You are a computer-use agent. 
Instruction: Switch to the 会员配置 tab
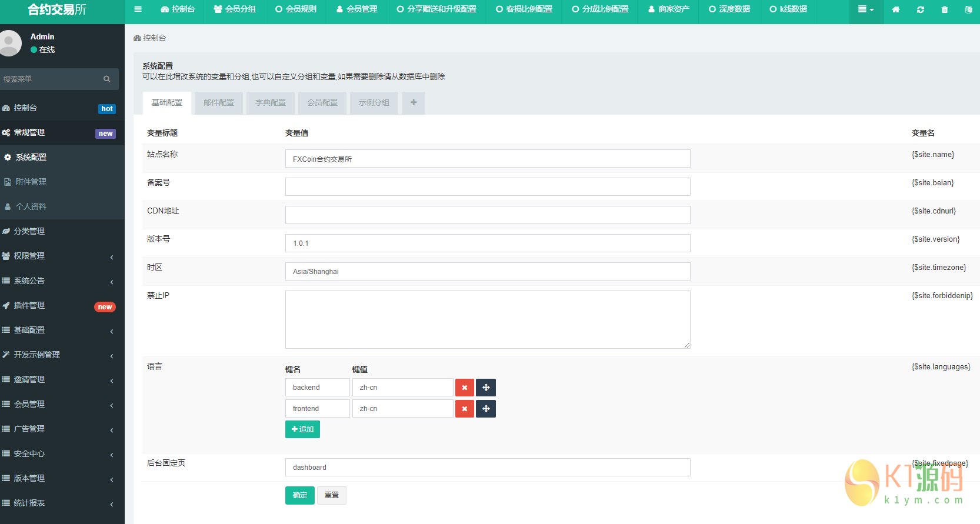[322, 103]
